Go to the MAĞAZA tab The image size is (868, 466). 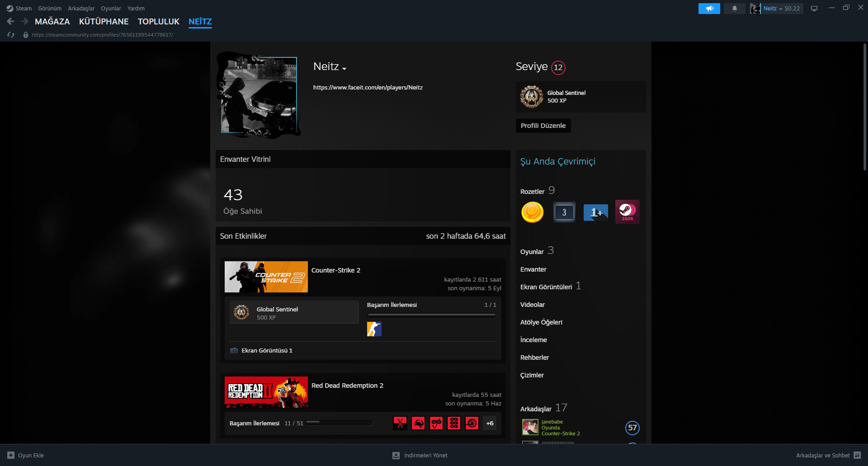pos(52,22)
